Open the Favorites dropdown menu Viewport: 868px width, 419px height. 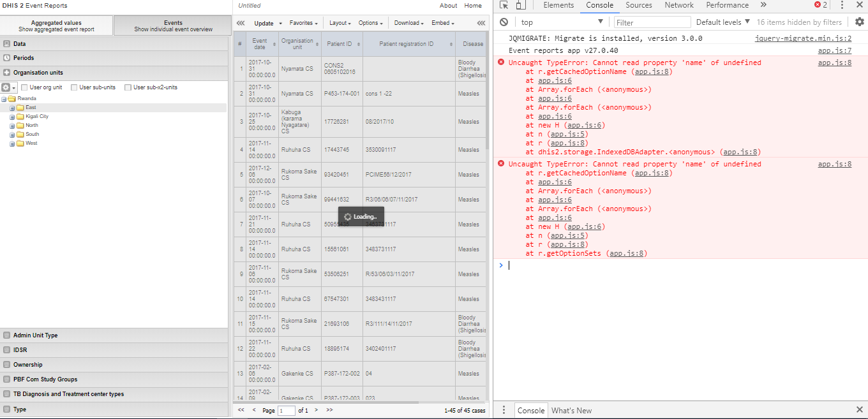303,23
